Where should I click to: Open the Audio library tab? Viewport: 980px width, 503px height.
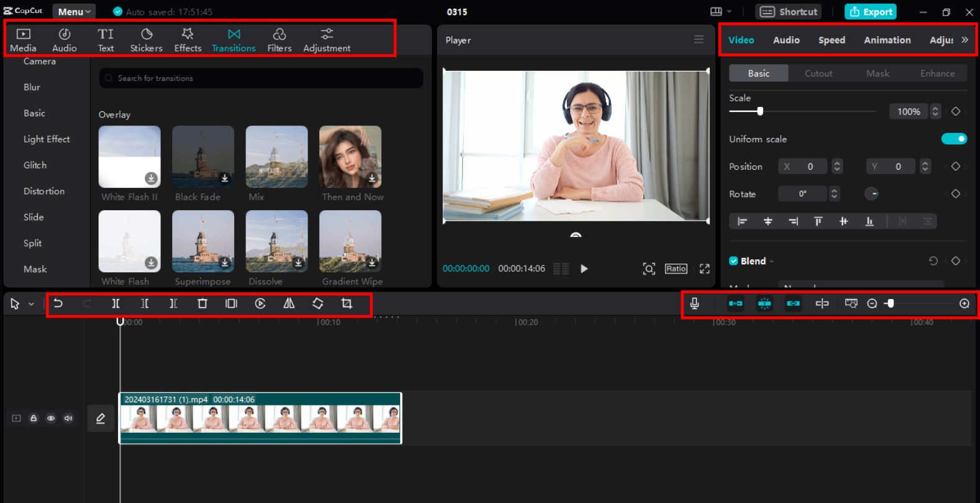(x=65, y=40)
